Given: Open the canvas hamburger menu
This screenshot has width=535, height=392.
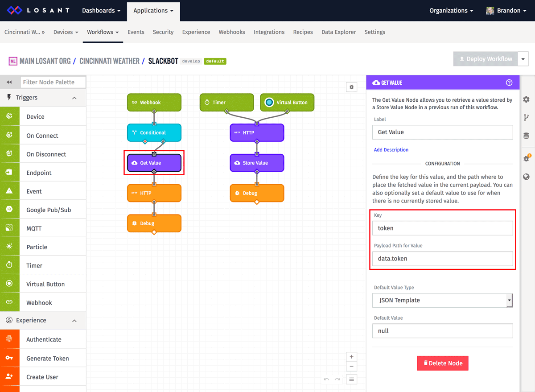Looking at the screenshot, I should click(352, 380).
